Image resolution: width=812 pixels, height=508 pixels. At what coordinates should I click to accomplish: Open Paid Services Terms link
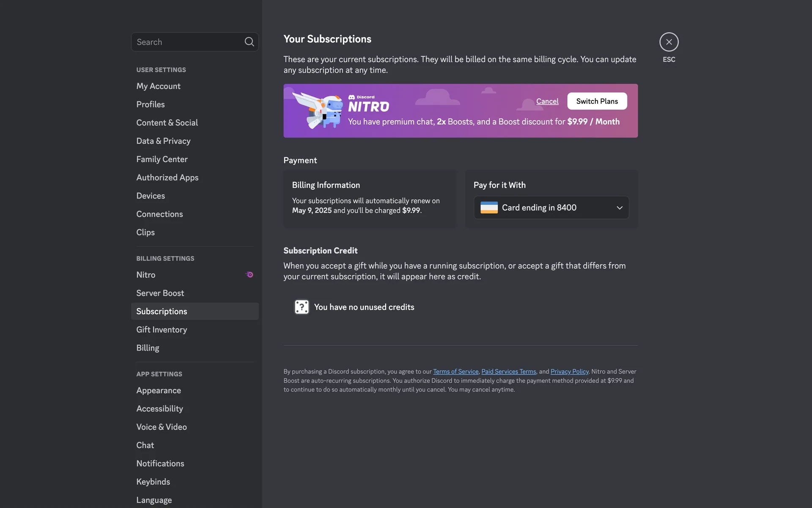click(508, 371)
